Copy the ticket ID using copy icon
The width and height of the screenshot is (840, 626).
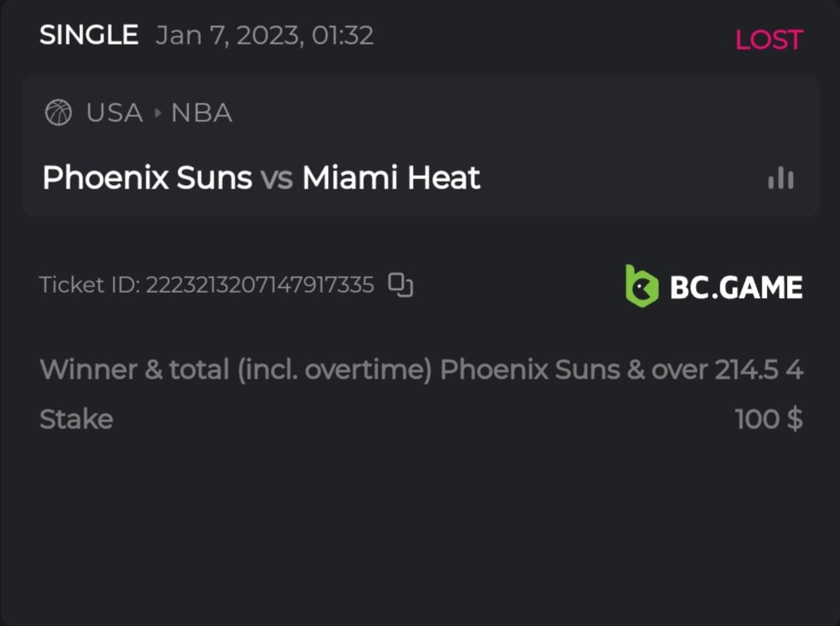400,285
